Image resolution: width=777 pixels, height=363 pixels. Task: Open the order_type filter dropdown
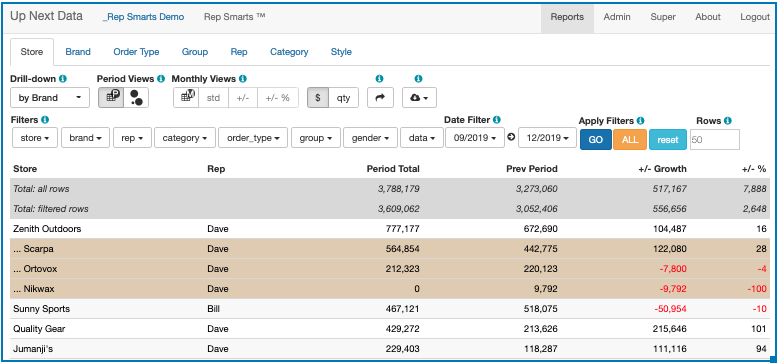tap(253, 138)
